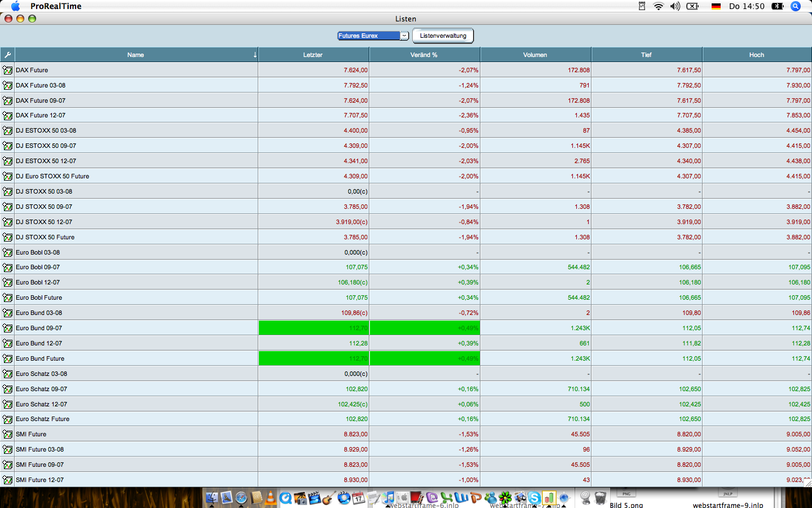Open chart icon for Euro Bobl Future
Image resolution: width=812 pixels, height=508 pixels.
(7, 298)
